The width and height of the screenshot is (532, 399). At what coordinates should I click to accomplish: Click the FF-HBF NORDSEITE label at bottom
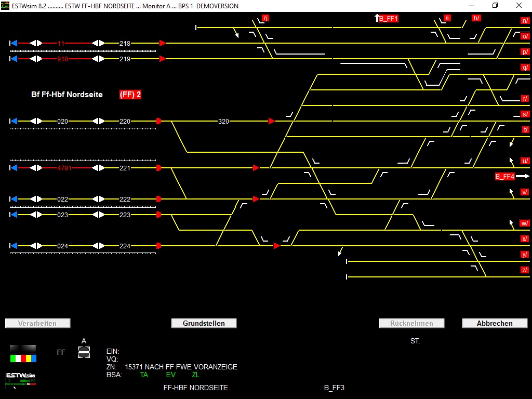point(196,388)
